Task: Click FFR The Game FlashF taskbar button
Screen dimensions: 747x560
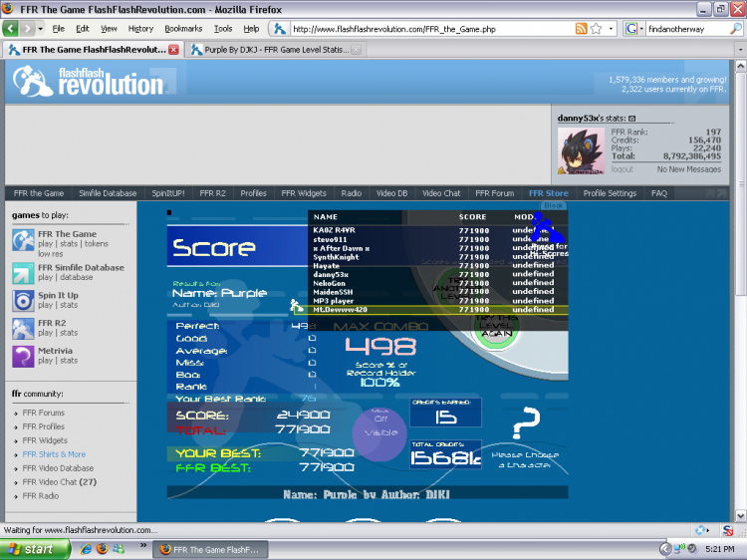Action: (x=210, y=549)
